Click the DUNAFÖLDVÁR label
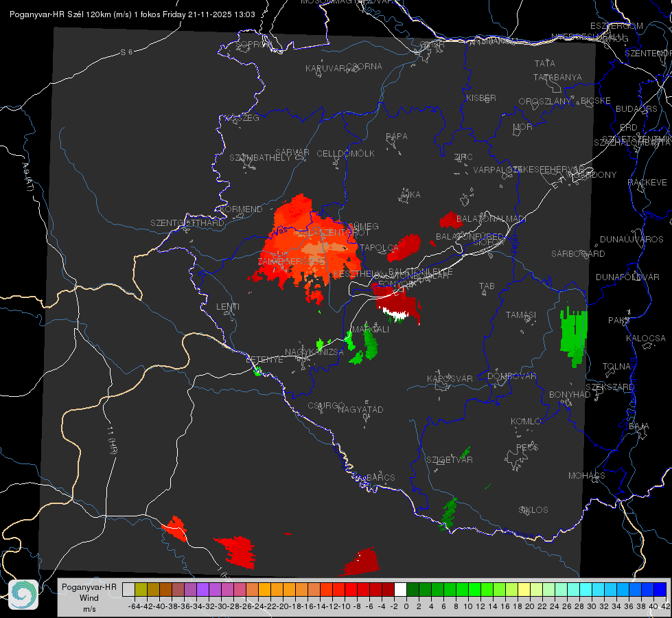Image resolution: width=672 pixels, height=618 pixels. 627,277
